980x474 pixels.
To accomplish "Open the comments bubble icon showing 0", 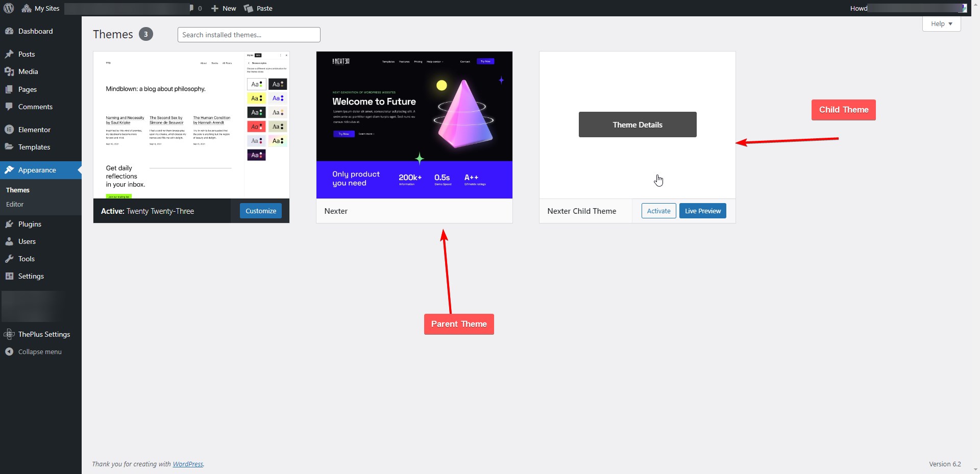I will [193, 8].
